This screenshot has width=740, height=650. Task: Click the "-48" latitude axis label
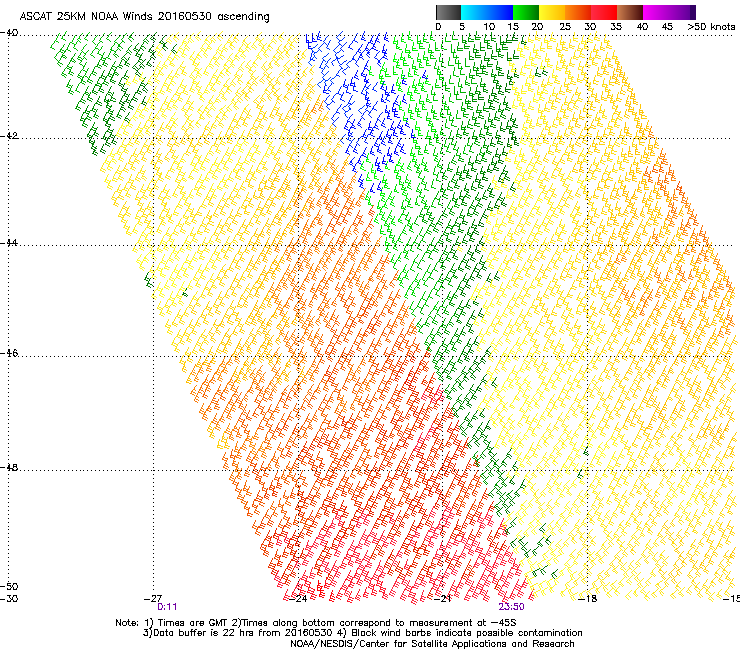[9, 467]
